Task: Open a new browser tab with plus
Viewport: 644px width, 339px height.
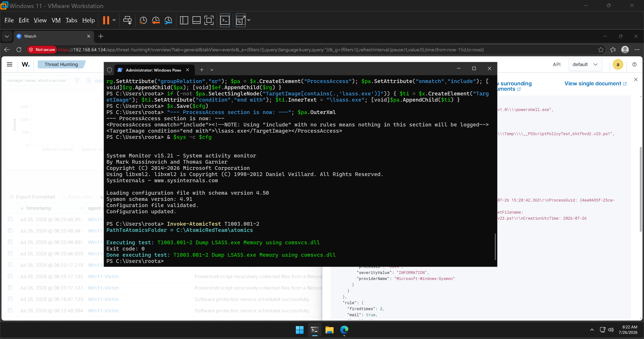Action: 101,36
